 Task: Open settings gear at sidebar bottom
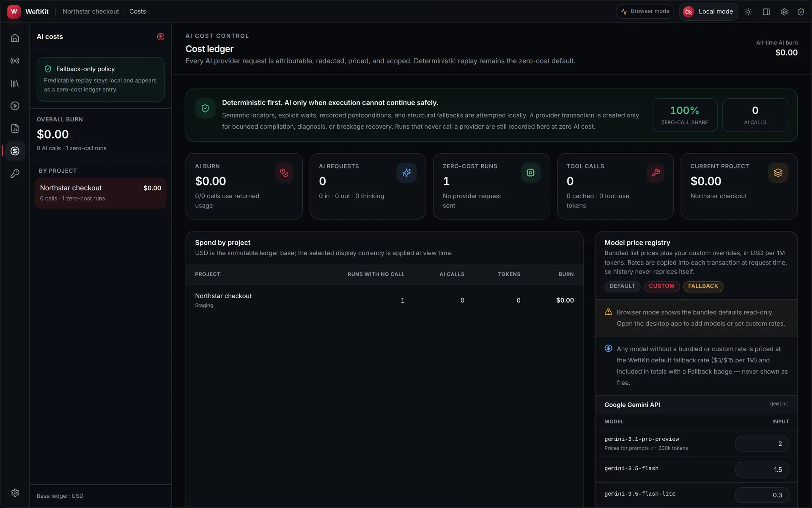tap(15, 493)
